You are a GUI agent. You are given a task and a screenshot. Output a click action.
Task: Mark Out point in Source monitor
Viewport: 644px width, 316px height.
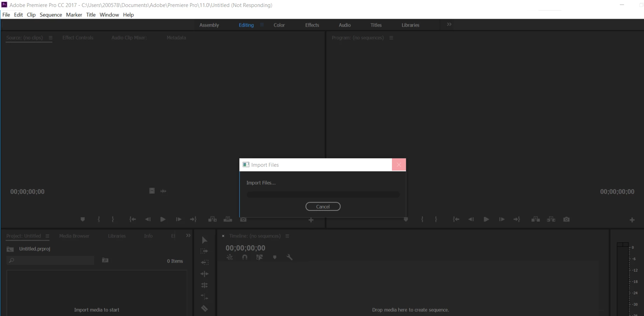click(x=113, y=219)
